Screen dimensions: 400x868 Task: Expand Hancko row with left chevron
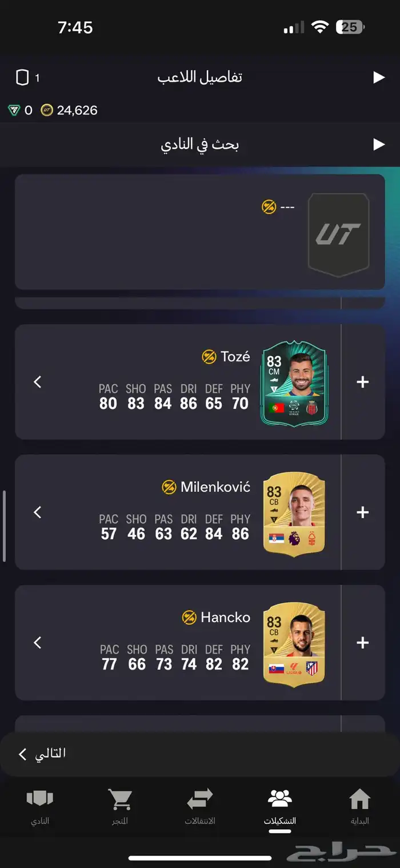click(x=38, y=643)
